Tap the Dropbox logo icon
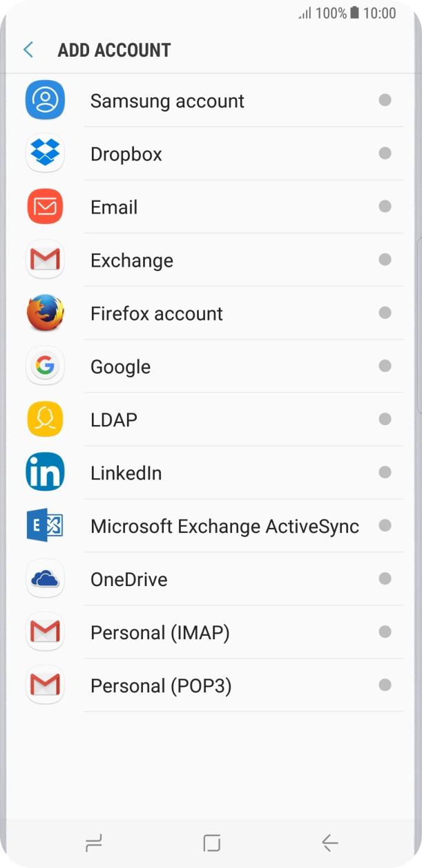Screen dimensions: 422x868 45,153
